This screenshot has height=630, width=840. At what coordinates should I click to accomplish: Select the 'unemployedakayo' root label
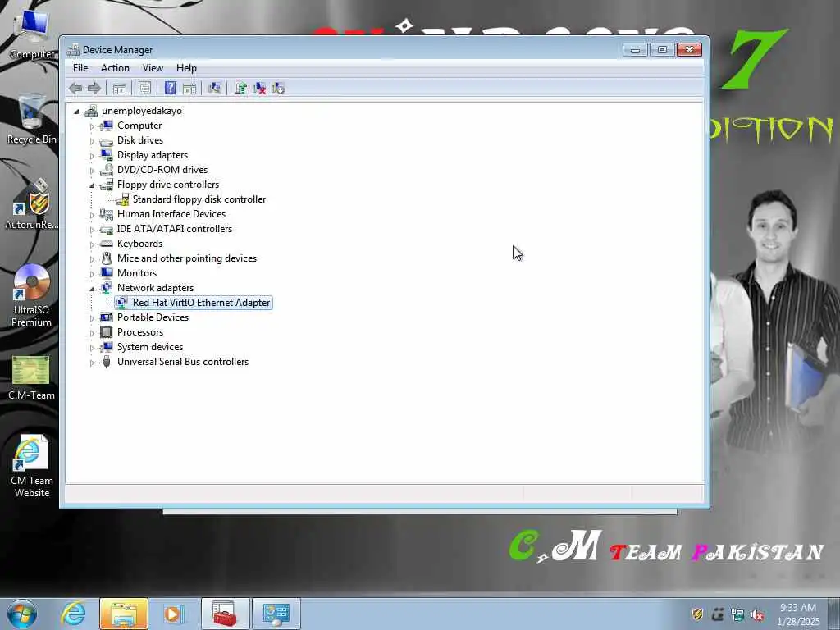coord(141,111)
